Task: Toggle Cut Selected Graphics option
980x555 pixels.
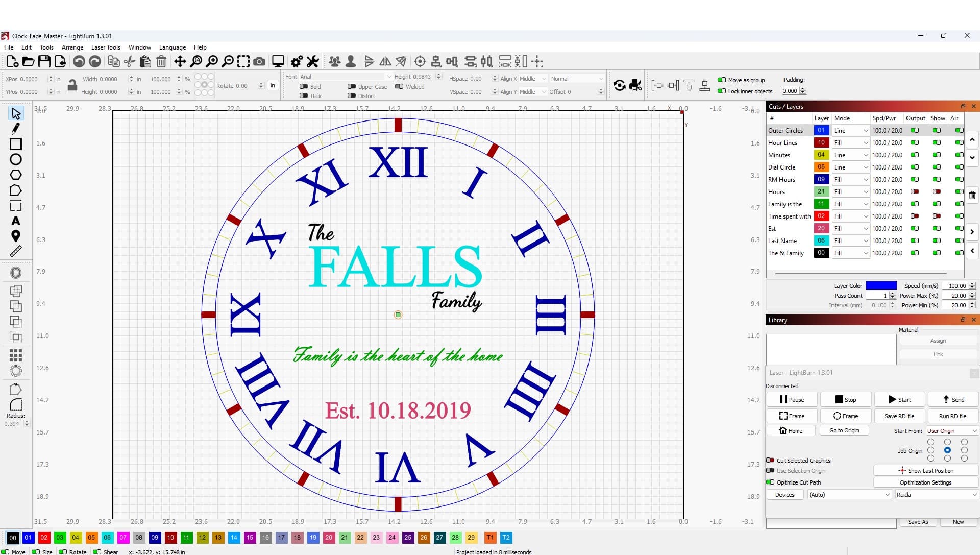Action: pyautogui.click(x=771, y=460)
